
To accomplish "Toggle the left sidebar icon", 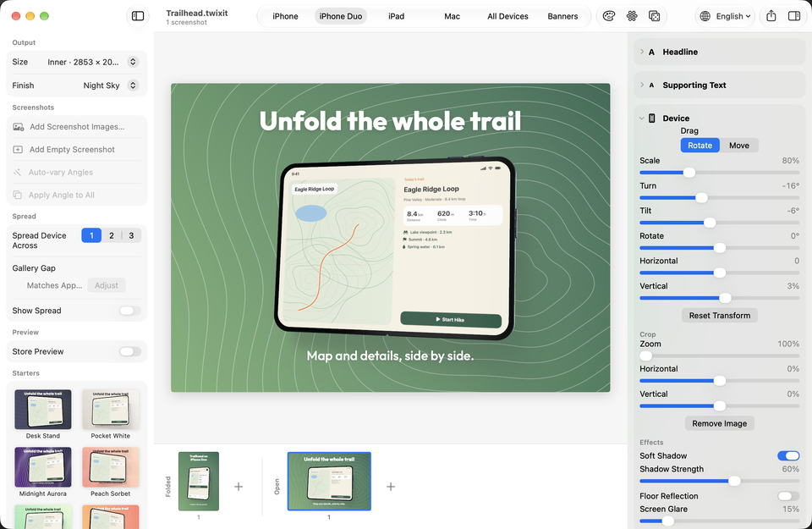I will (x=138, y=16).
